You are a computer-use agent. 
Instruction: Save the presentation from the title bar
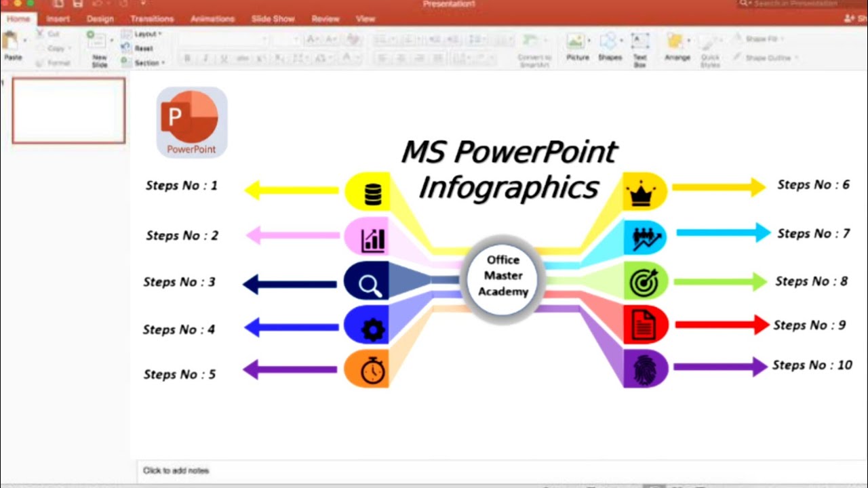(x=77, y=4)
